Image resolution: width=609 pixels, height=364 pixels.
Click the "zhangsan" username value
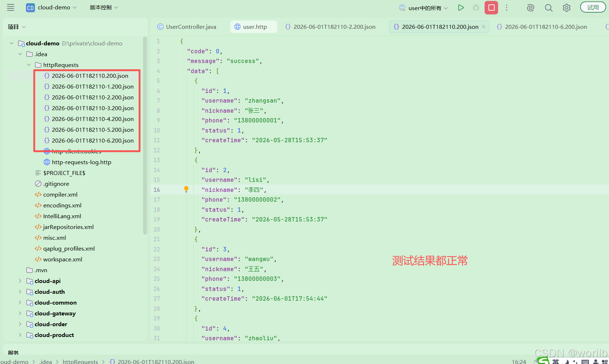(x=262, y=101)
